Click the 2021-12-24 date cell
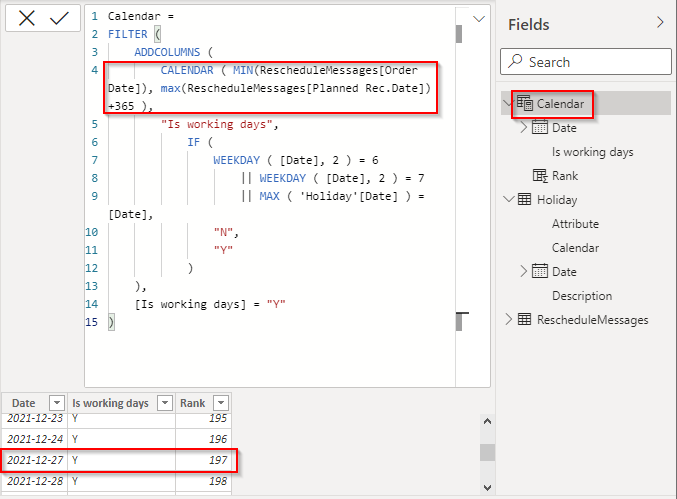Image resolution: width=677 pixels, height=499 pixels. (35, 439)
